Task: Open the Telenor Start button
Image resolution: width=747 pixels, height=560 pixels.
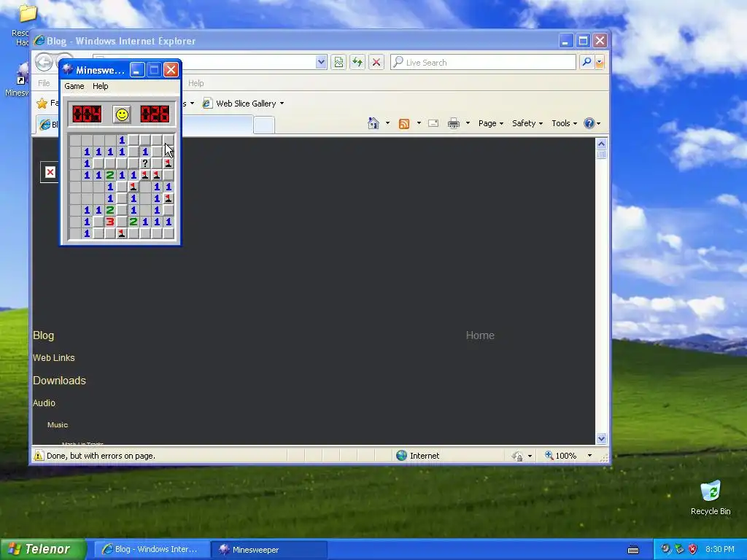Action: tap(43, 549)
